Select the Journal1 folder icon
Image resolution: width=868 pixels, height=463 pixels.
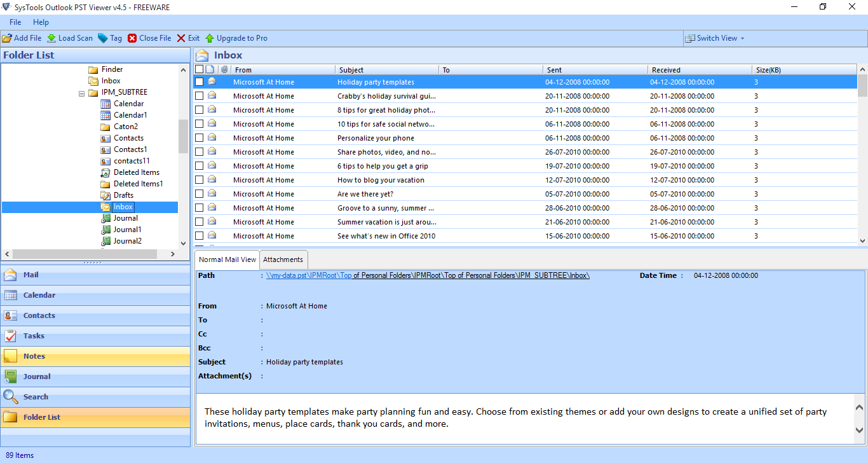[105, 230]
